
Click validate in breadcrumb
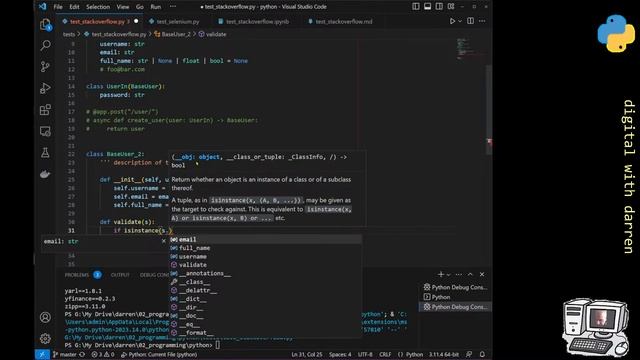[216, 34]
